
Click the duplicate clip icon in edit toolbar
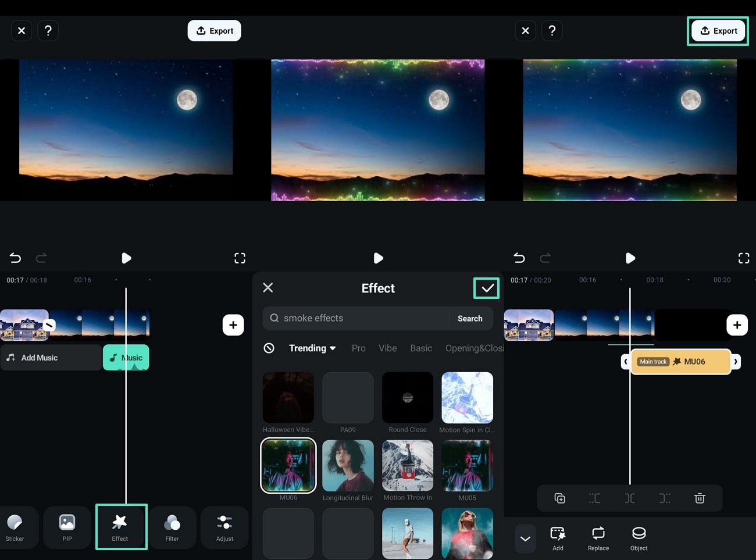tap(559, 498)
